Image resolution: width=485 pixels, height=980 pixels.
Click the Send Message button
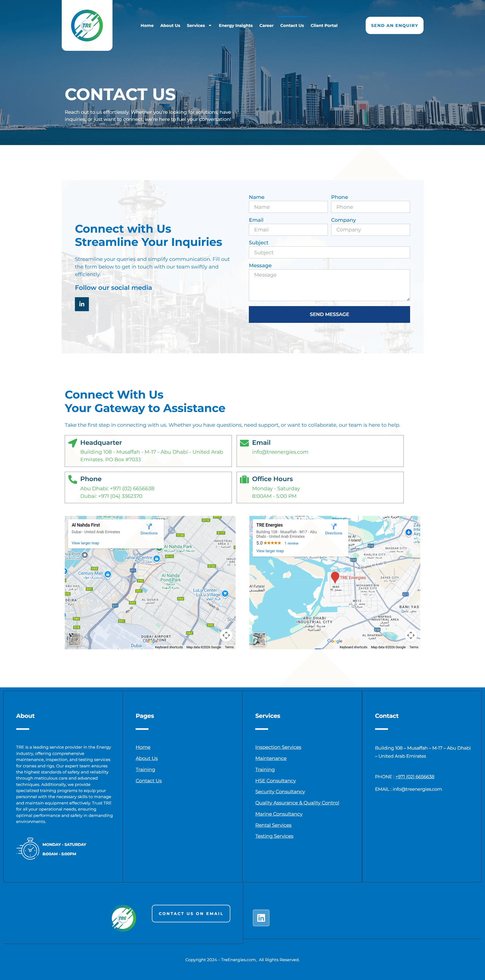[329, 314]
